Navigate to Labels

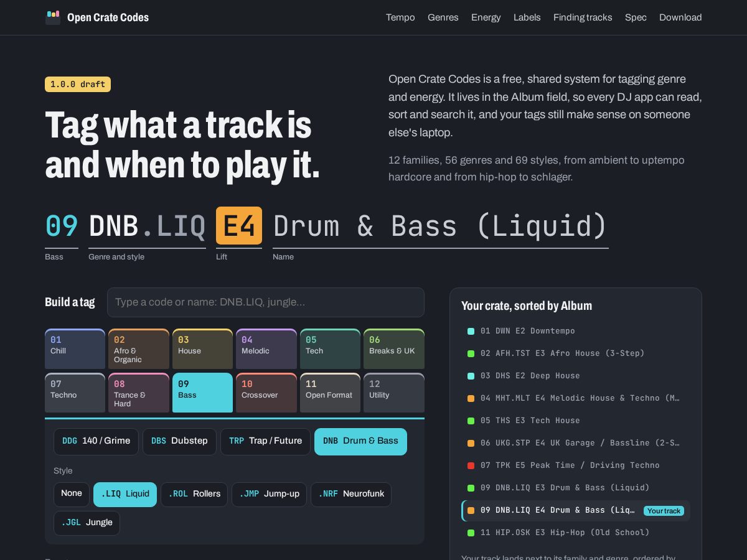pos(527,17)
